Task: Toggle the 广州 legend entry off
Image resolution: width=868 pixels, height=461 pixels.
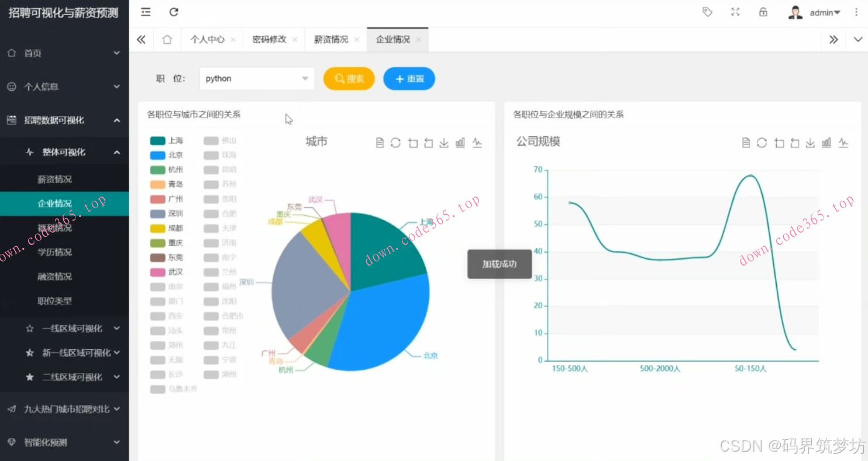Action: 167,199
